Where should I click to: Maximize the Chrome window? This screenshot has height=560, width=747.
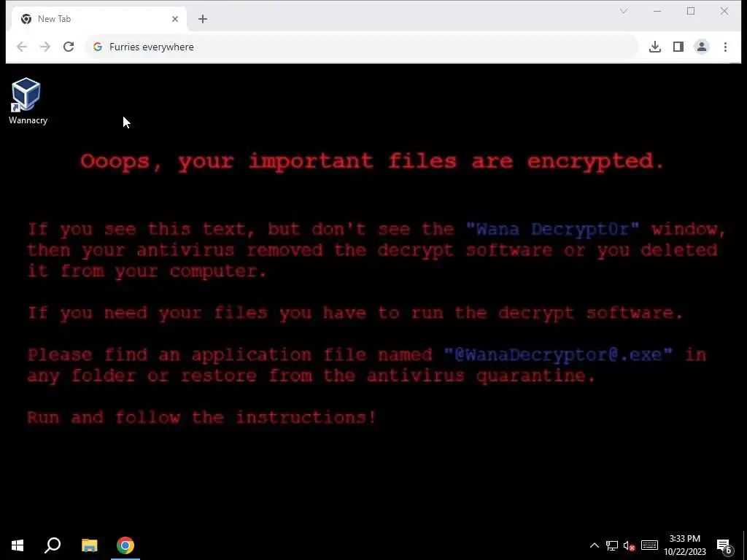(x=691, y=11)
